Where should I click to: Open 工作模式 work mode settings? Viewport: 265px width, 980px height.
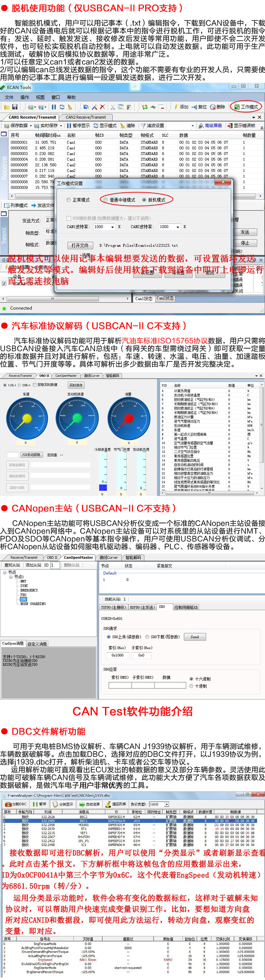246,107
